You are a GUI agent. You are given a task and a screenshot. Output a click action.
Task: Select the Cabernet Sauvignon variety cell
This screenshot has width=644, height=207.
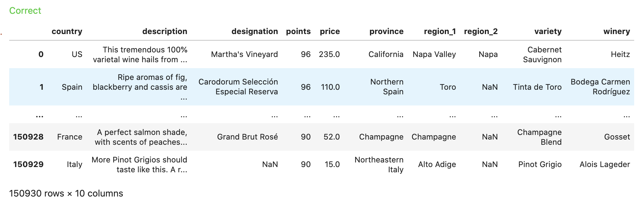[542, 54]
